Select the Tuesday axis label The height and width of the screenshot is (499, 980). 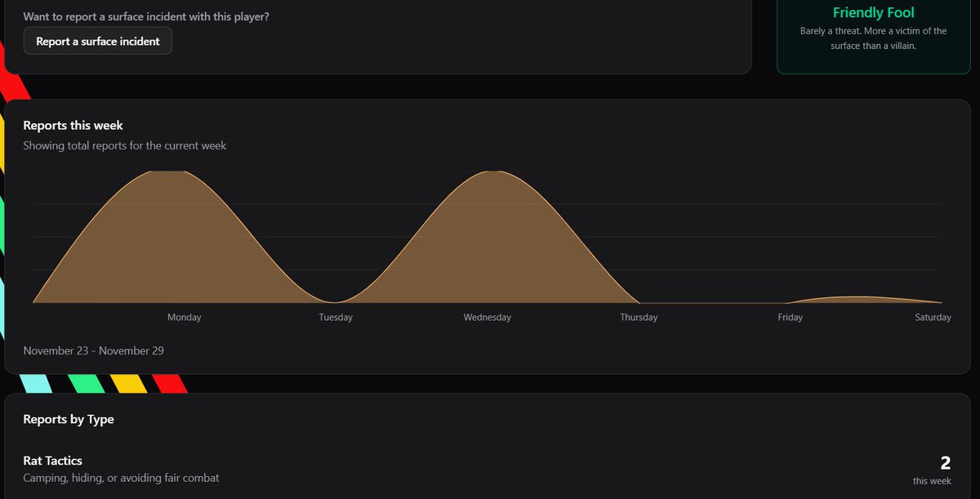(335, 317)
